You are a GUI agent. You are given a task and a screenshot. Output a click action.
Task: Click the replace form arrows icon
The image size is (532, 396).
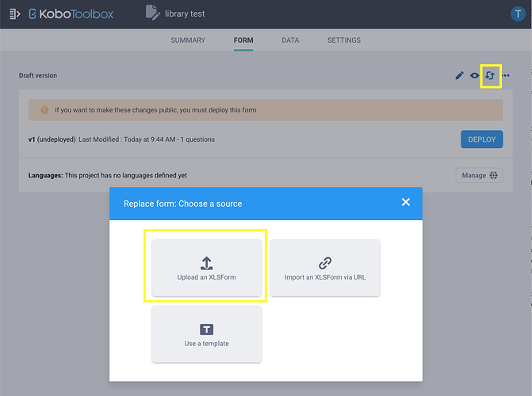point(490,75)
